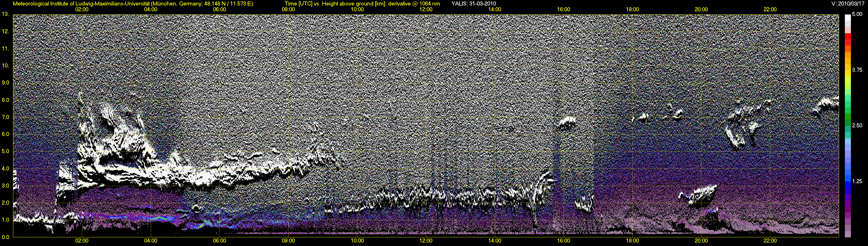Viewport: 868px width, 246px height.
Task: Click the 02:00 label on the bottom time axis
Action: [82, 241]
